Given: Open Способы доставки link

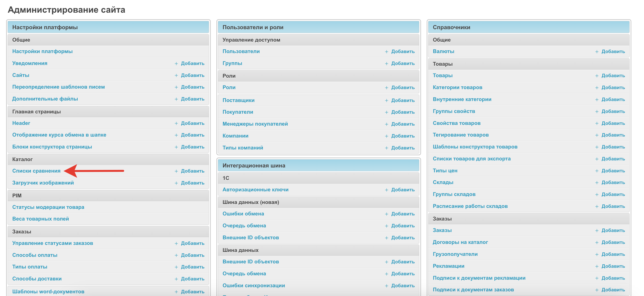Looking at the screenshot, I should coord(37,278).
